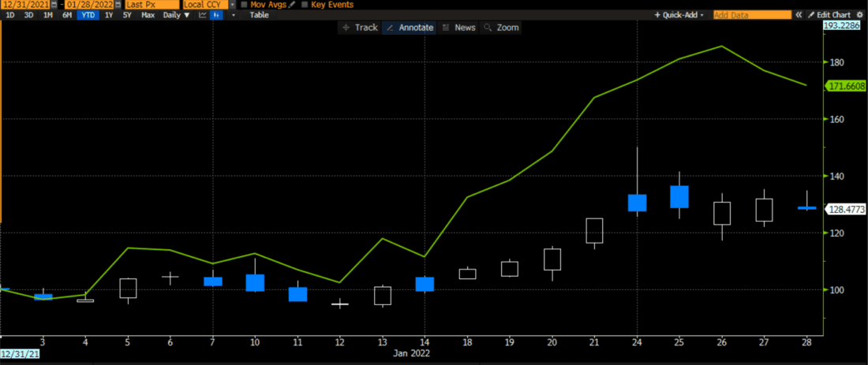Select the 1M time range

click(x=48, y=15)
